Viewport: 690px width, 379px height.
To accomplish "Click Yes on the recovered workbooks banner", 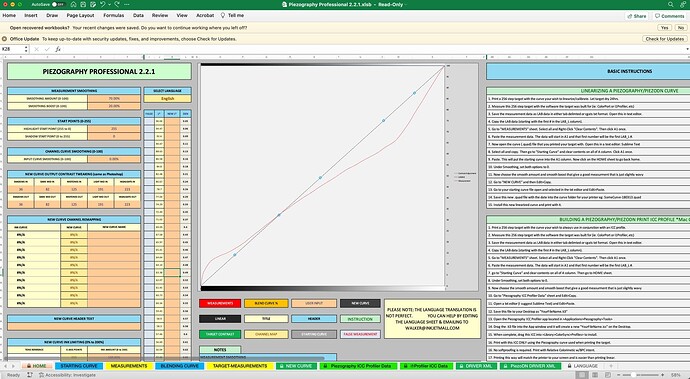I will click(664, 27).
